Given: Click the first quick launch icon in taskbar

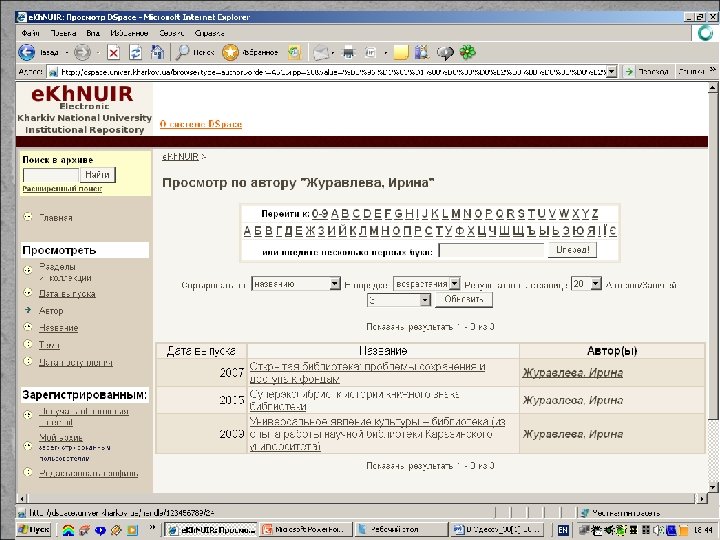Looking at the screenshot, I should click(68, 530).
